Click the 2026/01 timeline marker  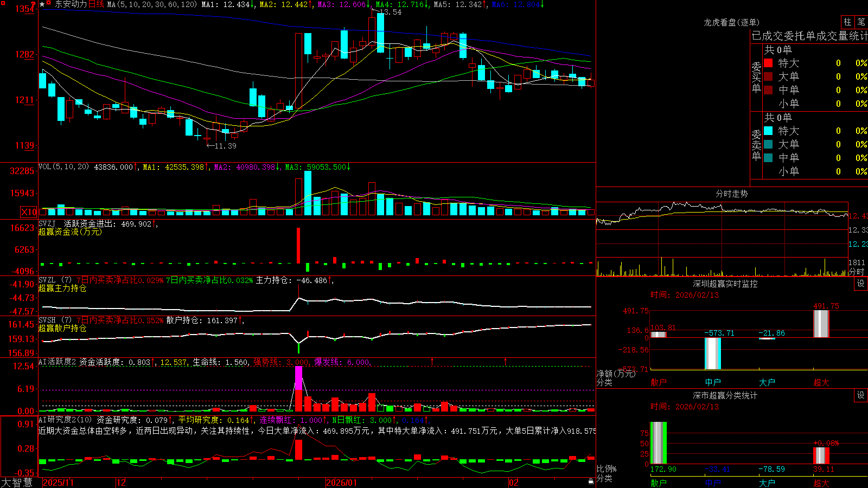tap(341, 483)
